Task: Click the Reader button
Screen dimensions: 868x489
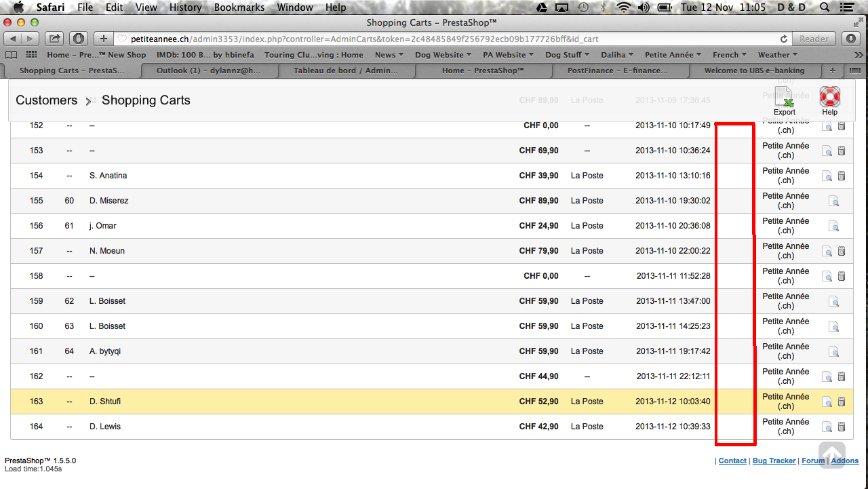Action: [x=814, y=39]
